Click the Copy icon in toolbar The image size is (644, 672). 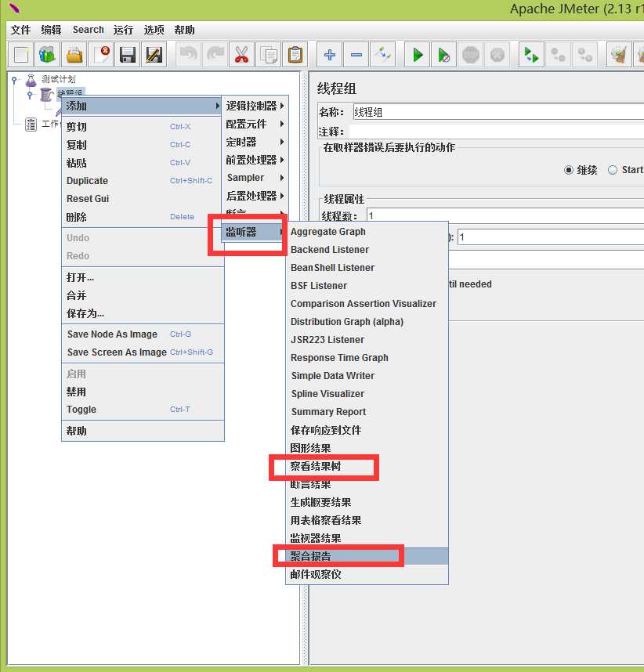(269, 56)
